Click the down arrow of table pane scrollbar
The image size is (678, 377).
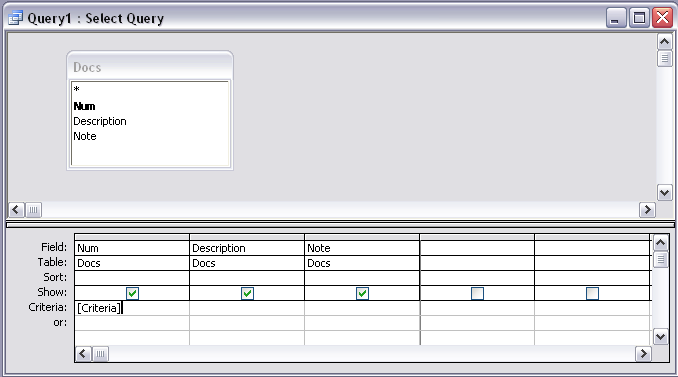(665, 192)
